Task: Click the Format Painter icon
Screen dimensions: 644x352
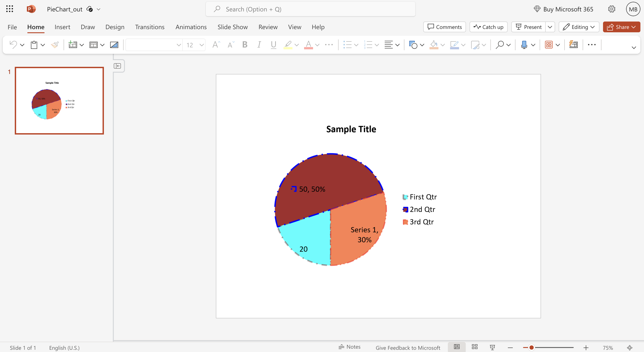Action: [x=54, y=45]
